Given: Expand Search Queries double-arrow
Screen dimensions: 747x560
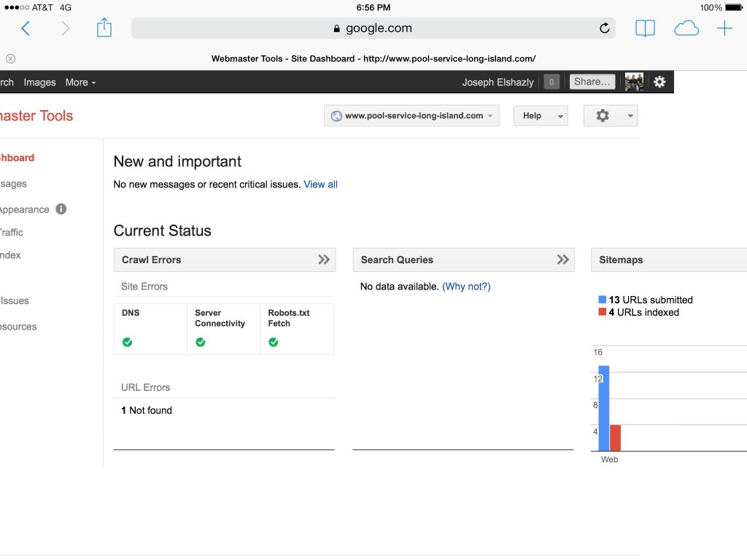Looking at the screenshot, I should [562, 260].
